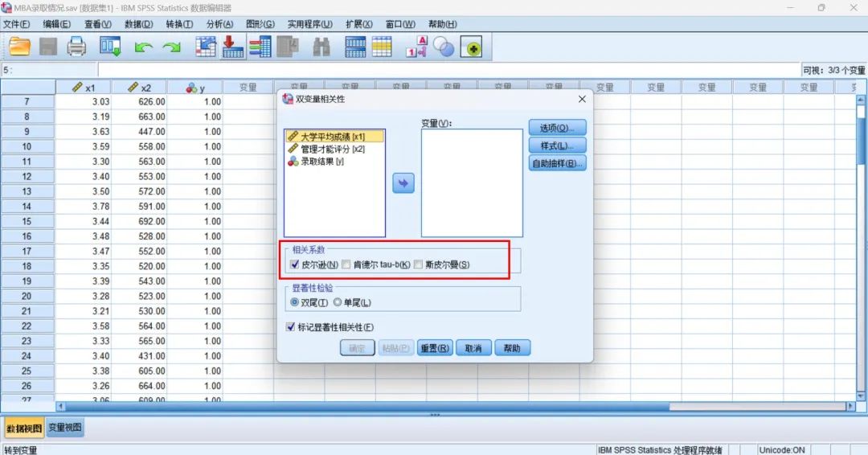Click the cell value editing field
Screen dimensions: 868x455
pyautogui.click(x=448, y=70)
